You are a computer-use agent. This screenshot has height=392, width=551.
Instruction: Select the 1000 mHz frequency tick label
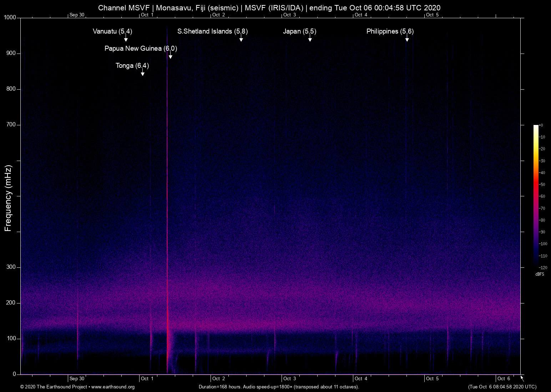pos(10,17)
